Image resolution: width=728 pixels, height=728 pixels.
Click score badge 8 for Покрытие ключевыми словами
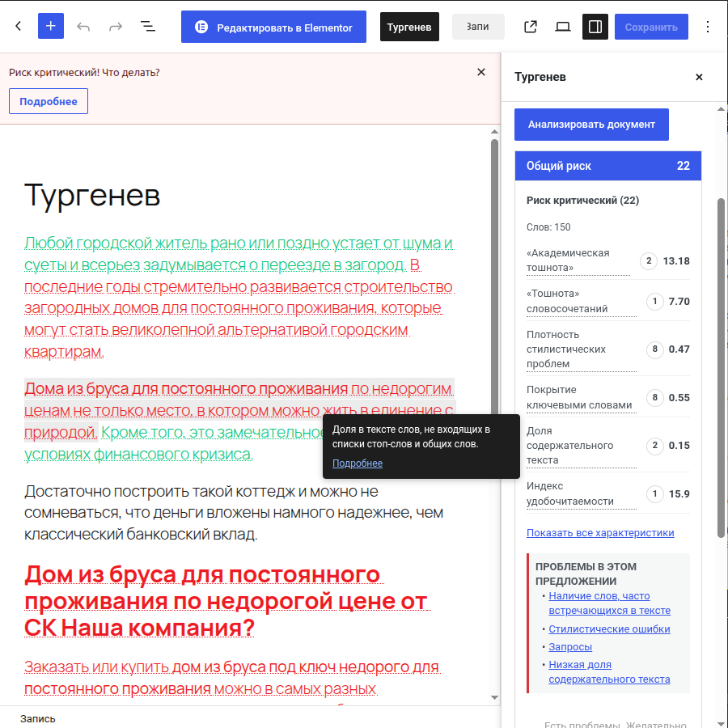(x=654, y=397)
